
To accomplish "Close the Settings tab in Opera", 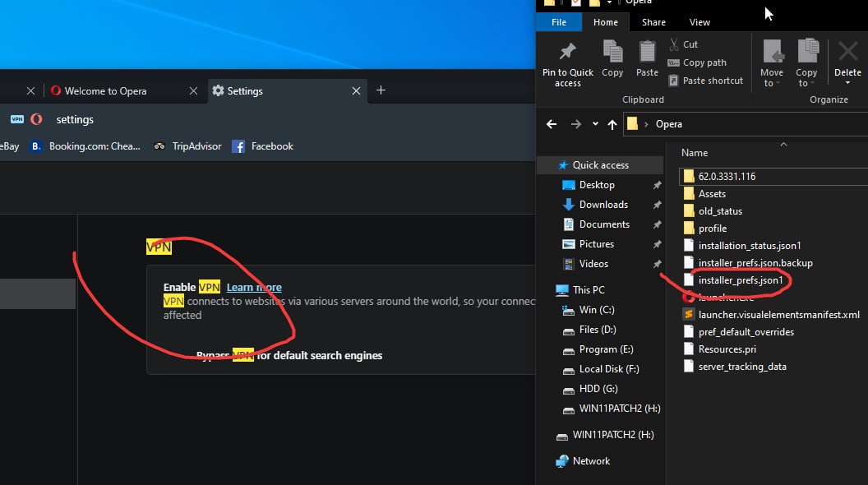I will click(x=356, y=90).
